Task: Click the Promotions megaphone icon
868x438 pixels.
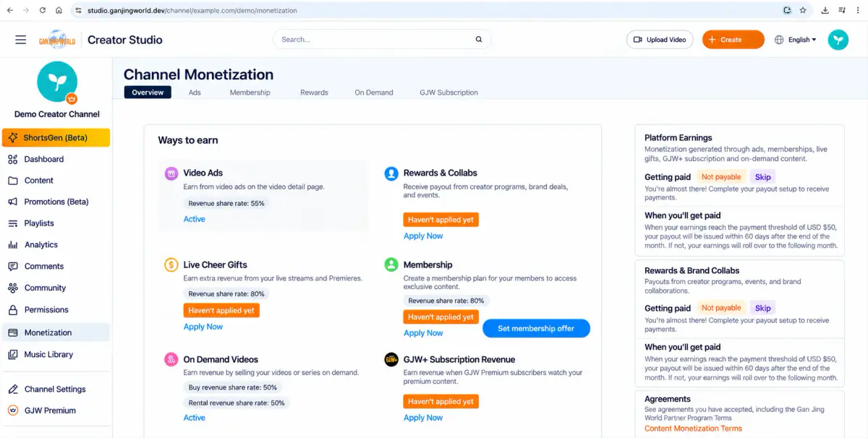Action: pyautogui.click(x=13, y=202)
